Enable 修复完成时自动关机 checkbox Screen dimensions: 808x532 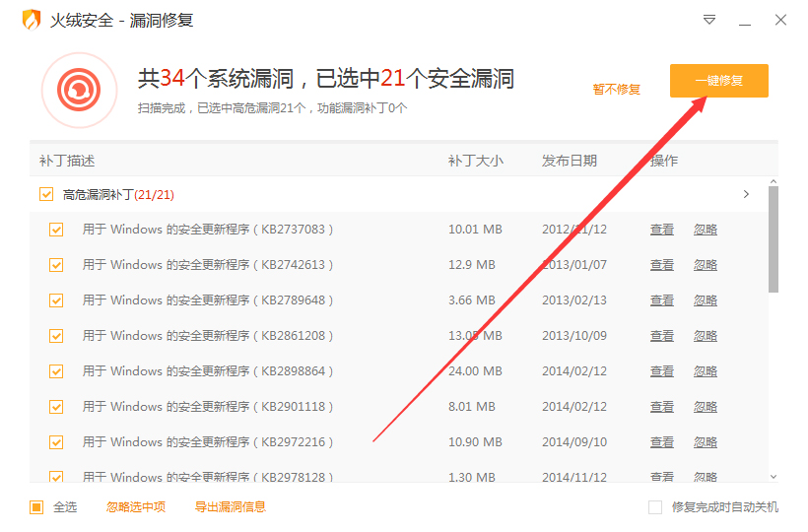coord(655,507)
